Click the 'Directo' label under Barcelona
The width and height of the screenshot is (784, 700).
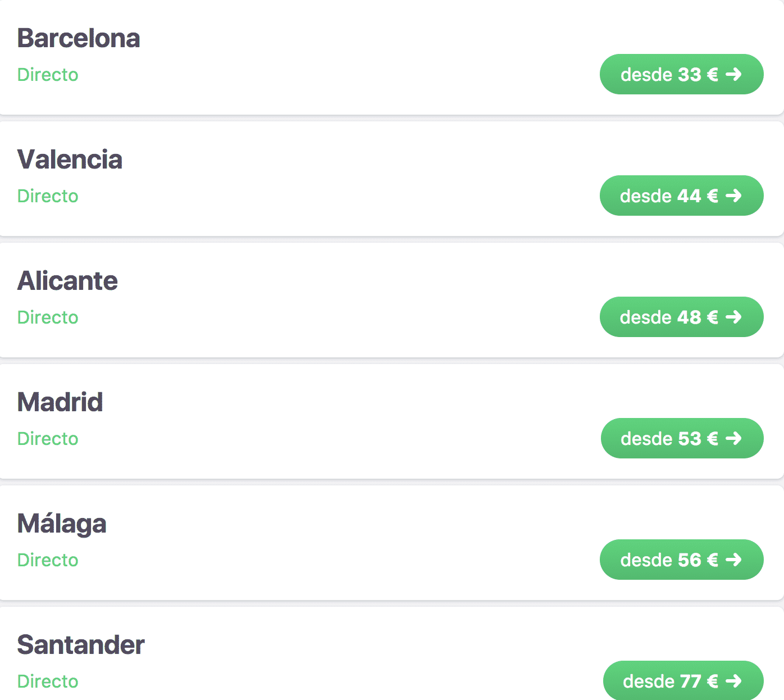48,75
